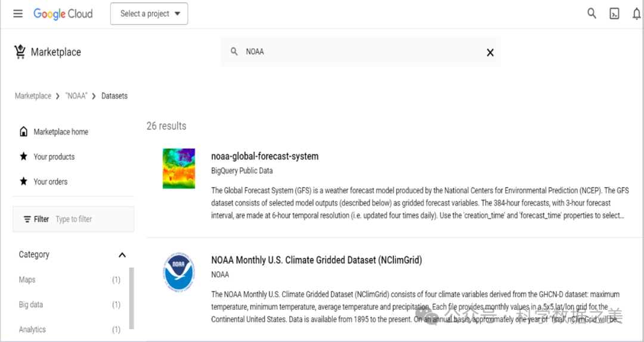Screen dimensions: 644x342
Task: Click the Marketplace home house icon
Action: pos(23,132)
